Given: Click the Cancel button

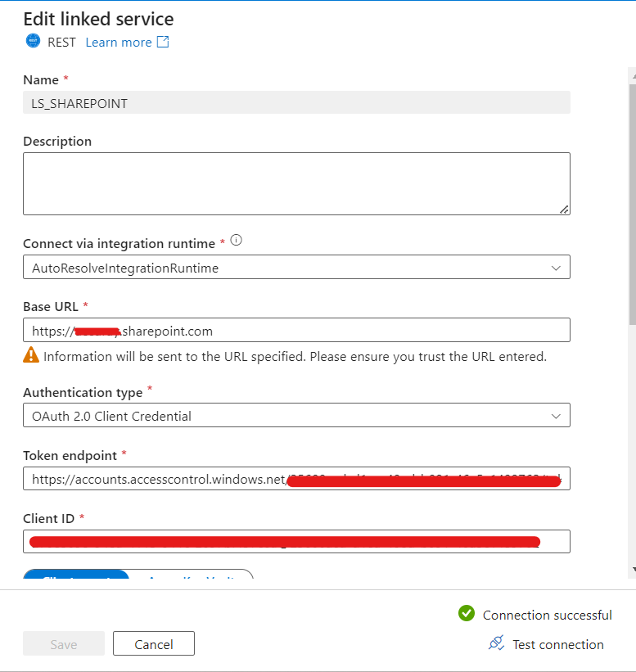Looking at the screenshot, I should (154, 643).
